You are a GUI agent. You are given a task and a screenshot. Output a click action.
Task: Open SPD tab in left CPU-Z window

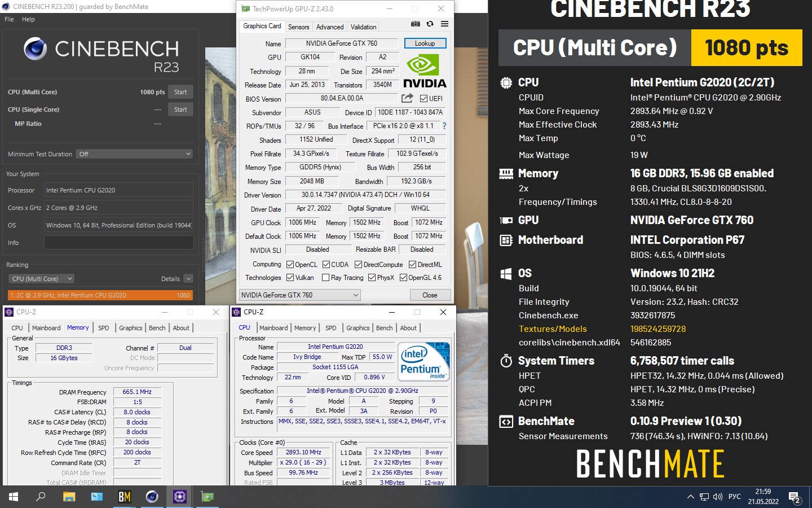point(104,328)
